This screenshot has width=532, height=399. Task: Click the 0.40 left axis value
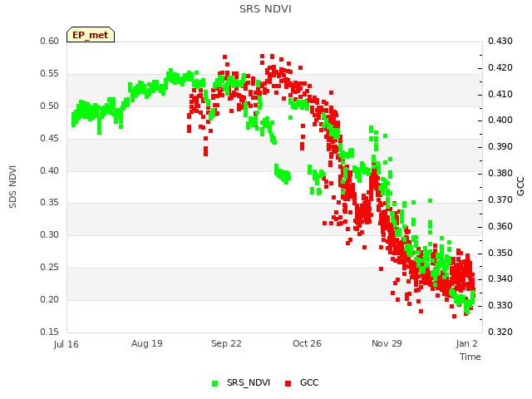(x=50, y=170)
